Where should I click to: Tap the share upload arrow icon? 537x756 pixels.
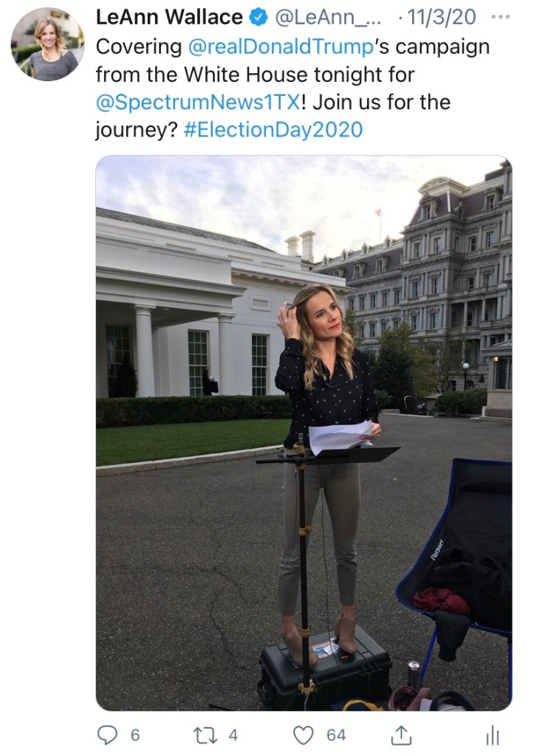[x=400, y=734]
